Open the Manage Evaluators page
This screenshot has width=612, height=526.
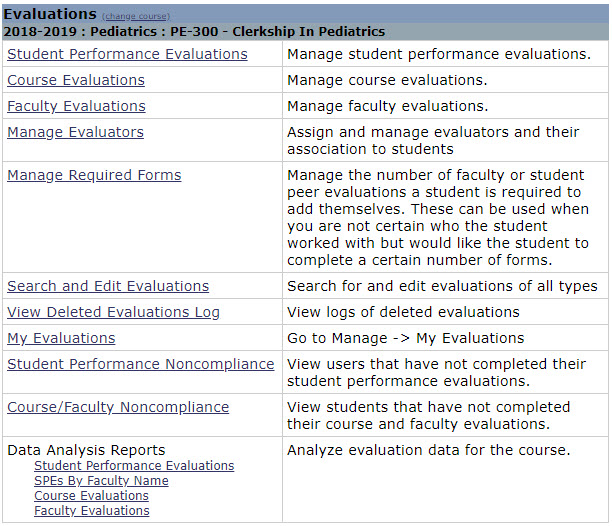[75, 132]
